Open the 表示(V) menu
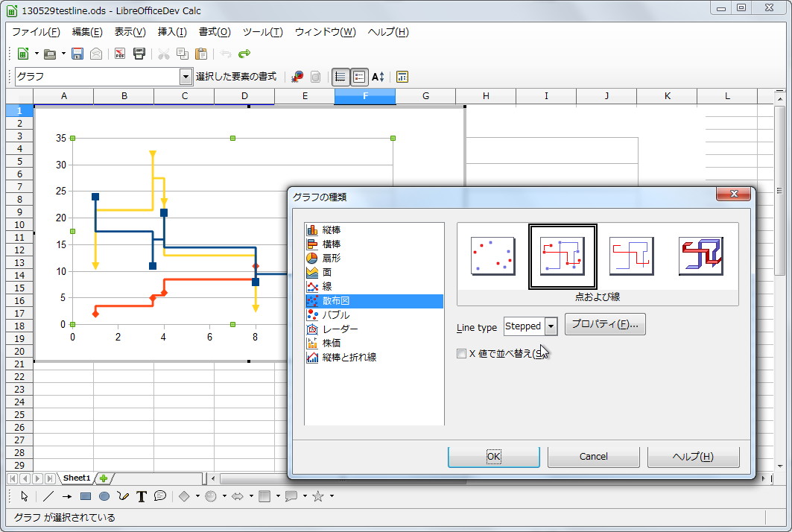 point(130,32)
